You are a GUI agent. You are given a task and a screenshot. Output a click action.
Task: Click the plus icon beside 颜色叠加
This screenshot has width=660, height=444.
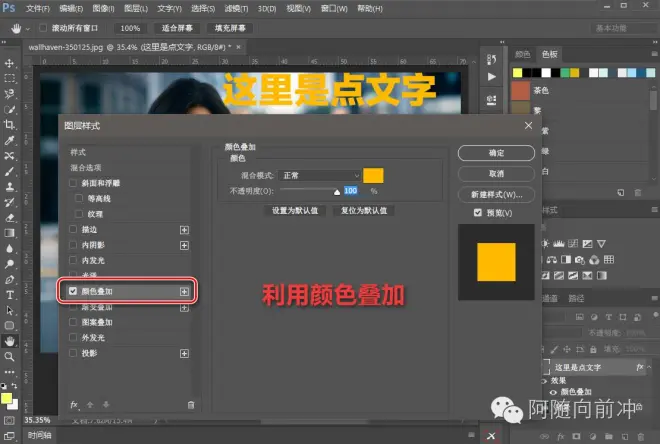pos(184,292)
